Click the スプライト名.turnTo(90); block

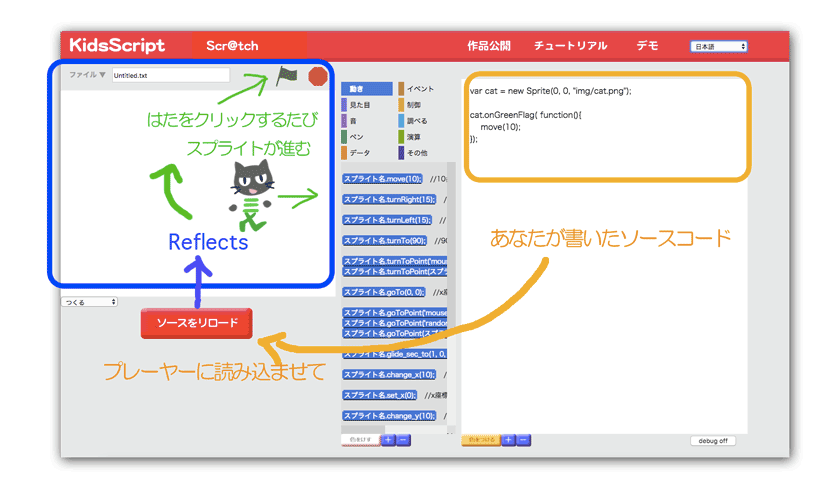[384, 241]
